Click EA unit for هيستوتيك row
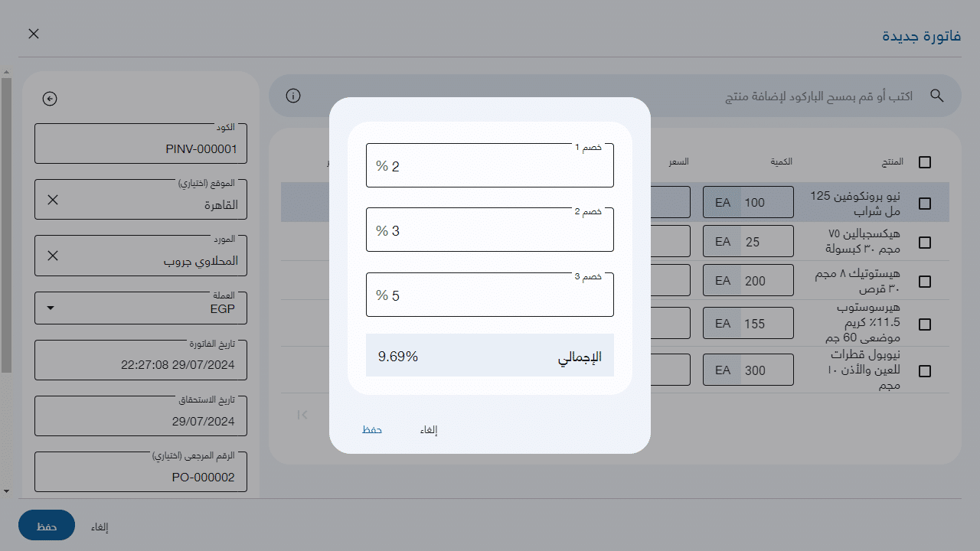980x551 pixels. (x=723, y=281)
